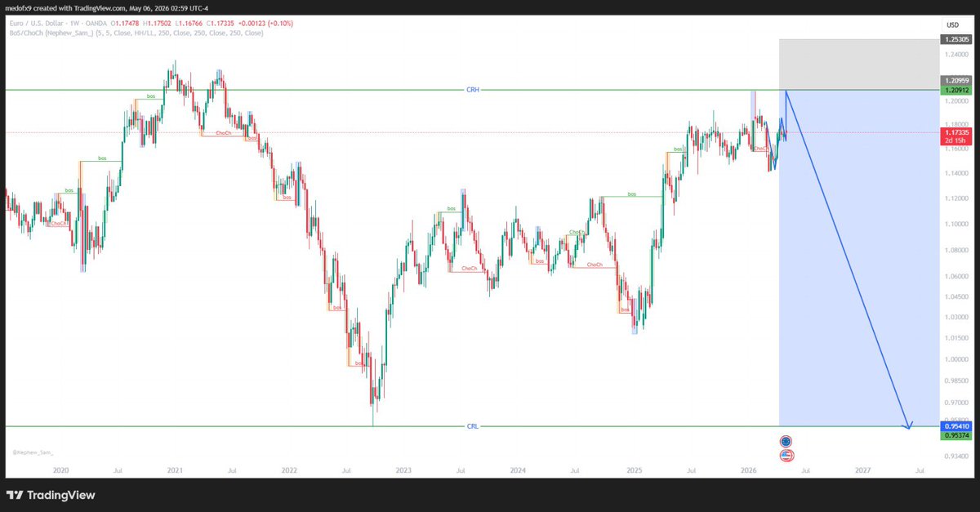980x512 pixels.
Task: Select the CRH line label
Action: click(x=472, y=89)
